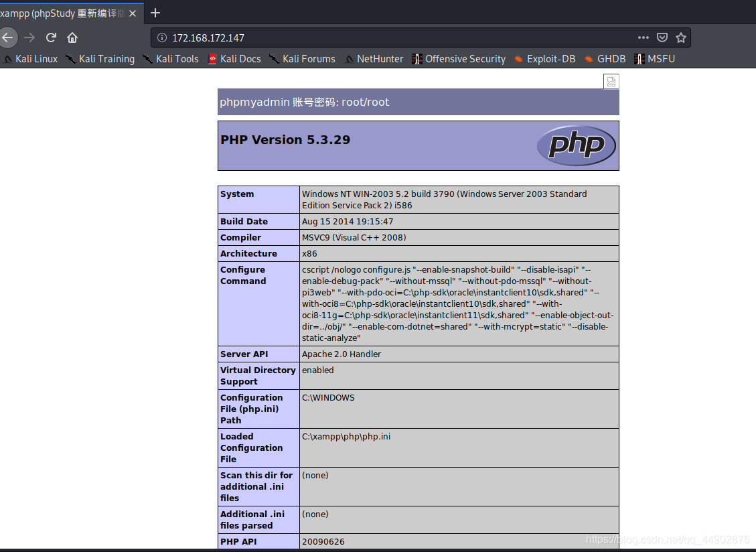Click the Compiler row label

[240, 237]
